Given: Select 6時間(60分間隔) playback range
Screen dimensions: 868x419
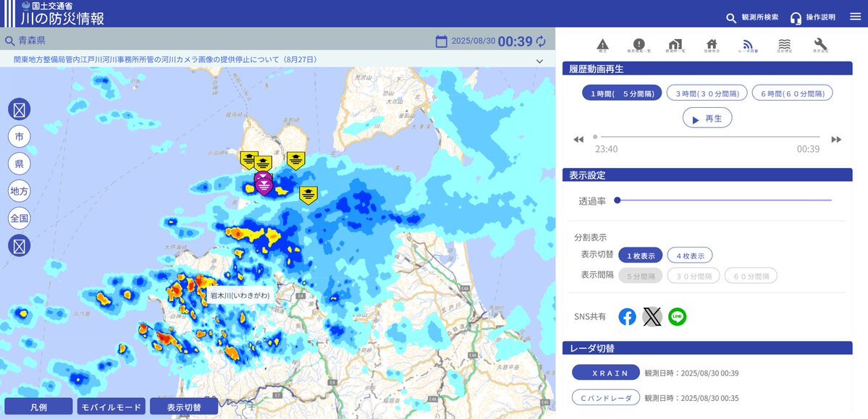Looking at the screenshot, I should 792,93.
